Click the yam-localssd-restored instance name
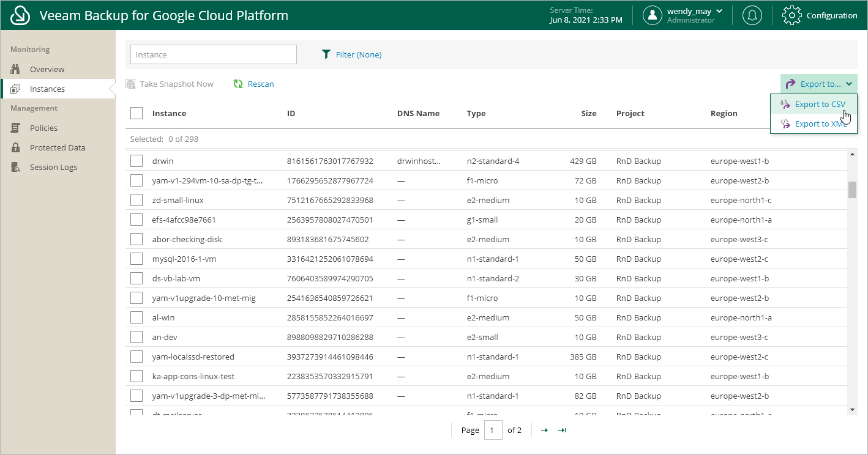 coord(193,357)
